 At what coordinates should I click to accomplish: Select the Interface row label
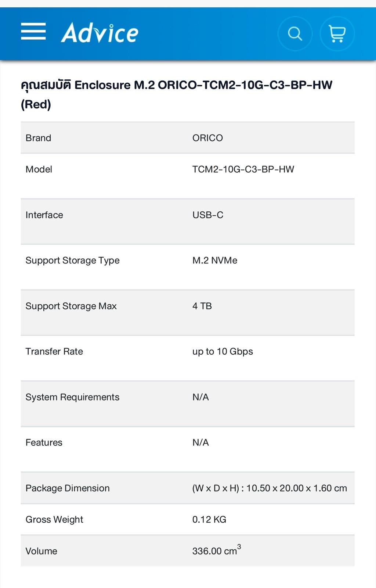(44, 215)
